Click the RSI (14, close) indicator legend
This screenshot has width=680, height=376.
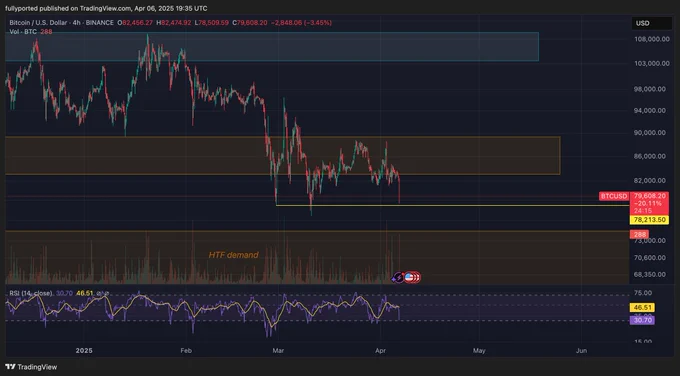31,294
